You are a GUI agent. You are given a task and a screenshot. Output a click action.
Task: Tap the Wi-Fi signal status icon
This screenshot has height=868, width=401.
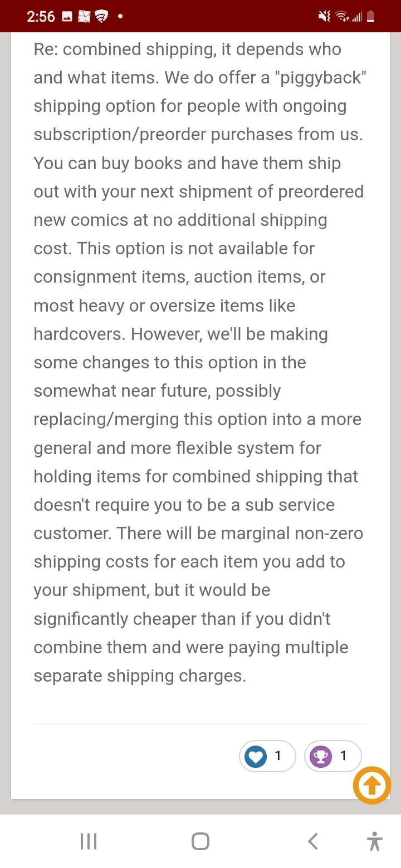pos(342,17)
